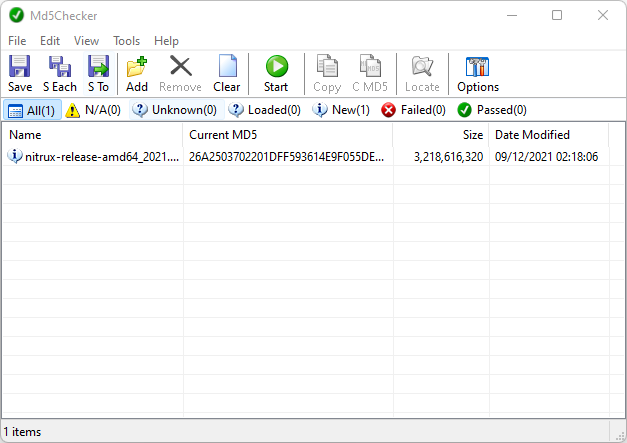Filter by Failed(0) status

coord(413,110)
